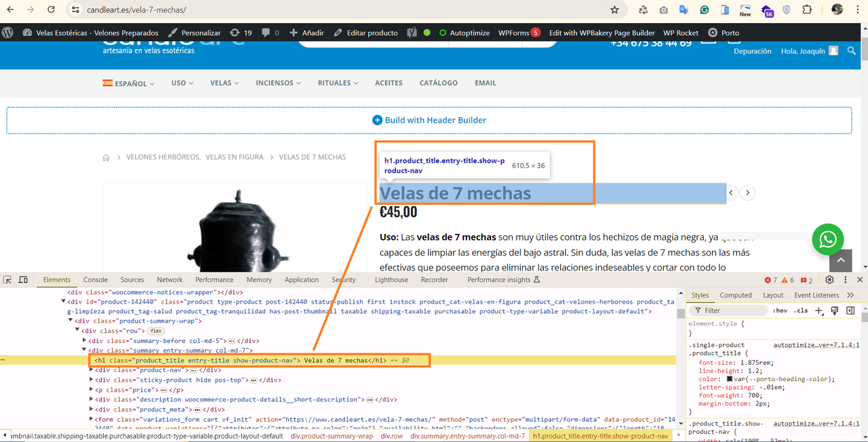
Task: Toggle .cls element classes panel
Action: pos(801,310)
